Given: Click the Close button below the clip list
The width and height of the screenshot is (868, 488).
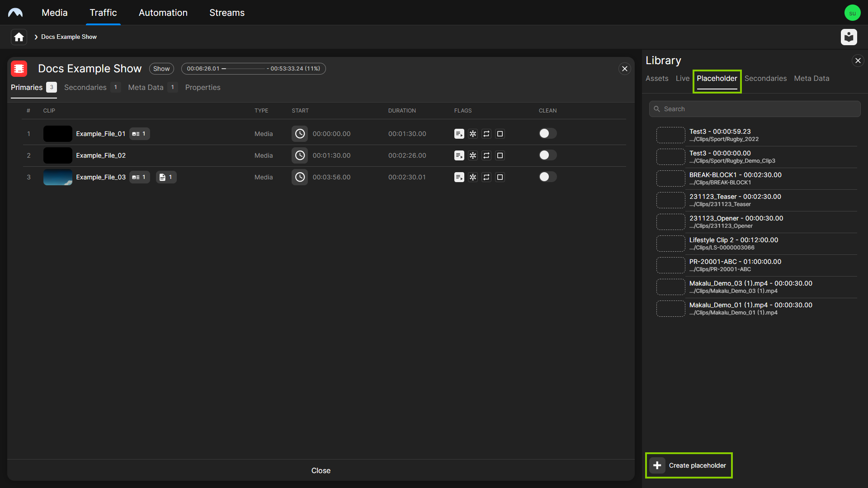Looking at the screenshot, I should (x=321, y=470).
